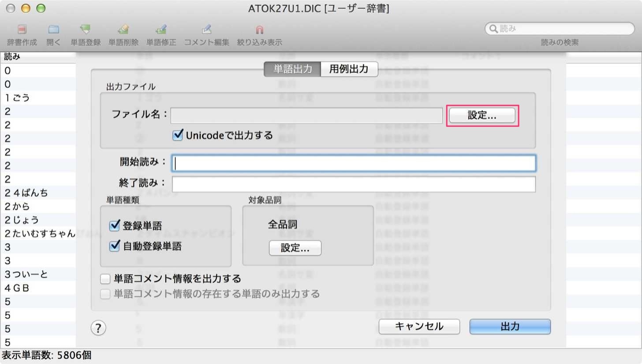This screenshot has height=364, width=642.
Task: Click 設定... button next to ファイル名
Action: pos(482,115)
